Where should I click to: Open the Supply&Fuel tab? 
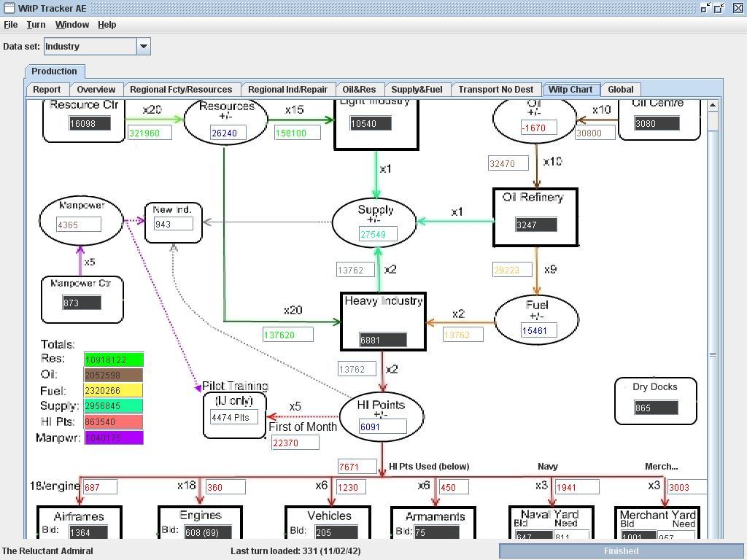pyautogui.click(x=417, y=90)
